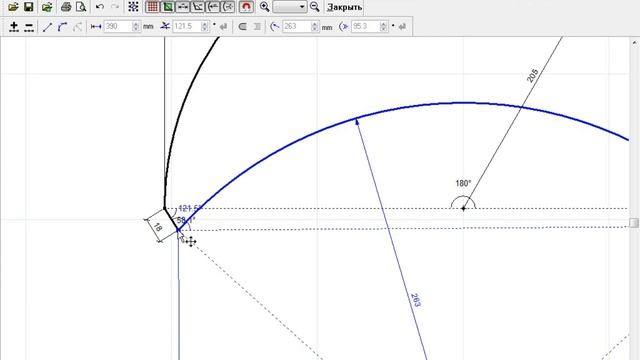Click the left arc direction icon

pos(242,27)
